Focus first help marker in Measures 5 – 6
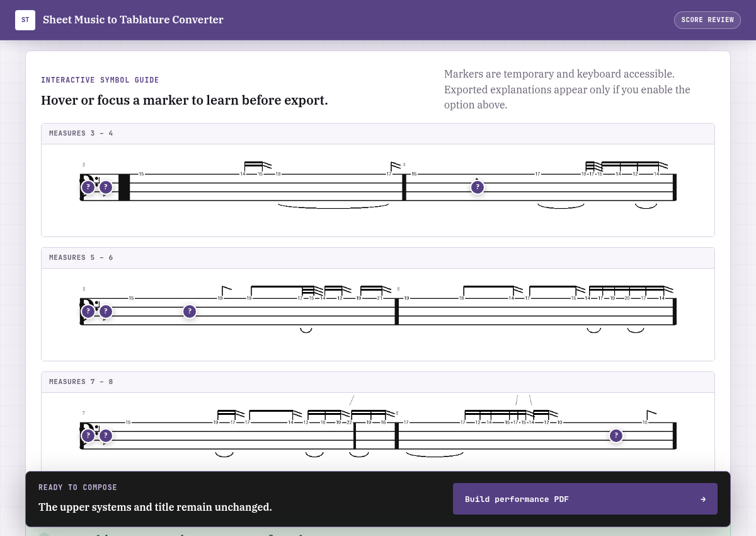The width and height of the screenshot is (756, 536). 88,312
